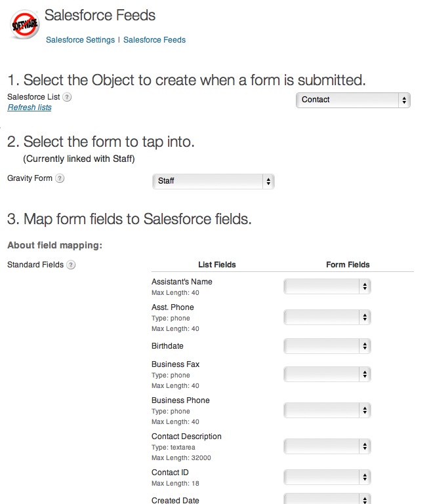Open the Created Date form field dropdown
431x504 pixels.
327,499
